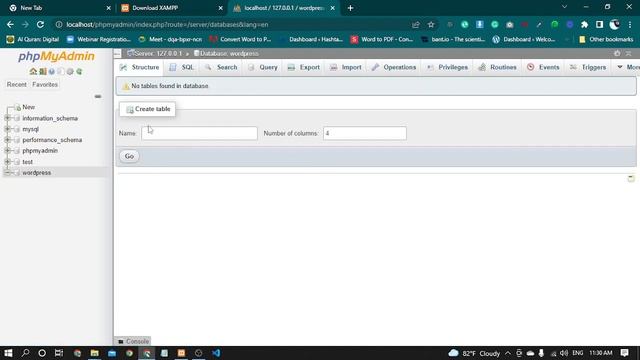Open the Query tab
640x360 pixels.
point(263,67)
